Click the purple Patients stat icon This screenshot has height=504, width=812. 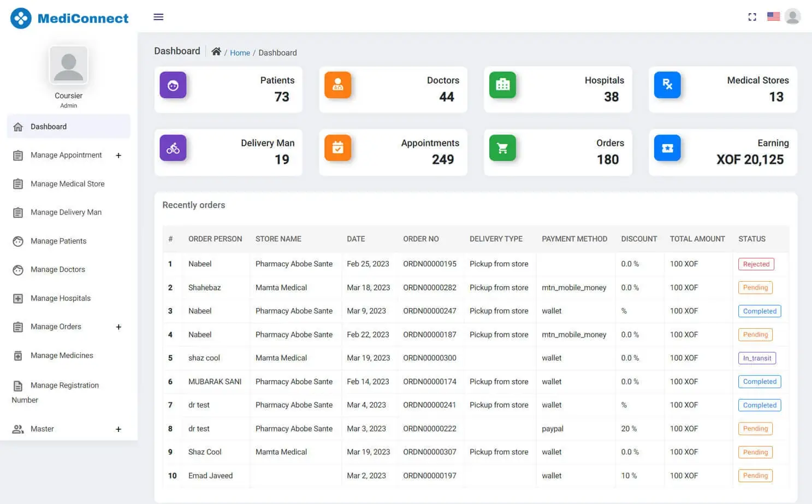pyautogui.click(x=173, y=85)
